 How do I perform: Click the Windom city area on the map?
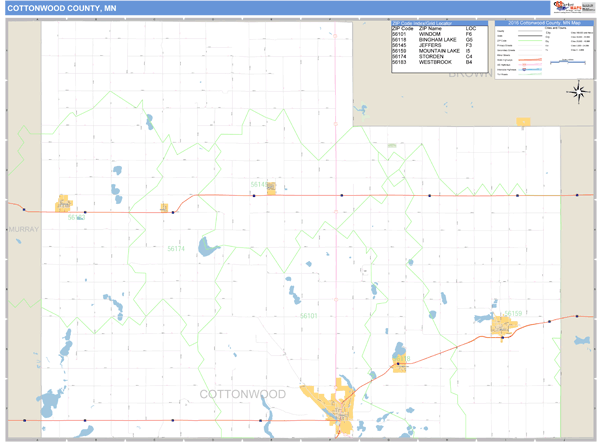(340, 412)
